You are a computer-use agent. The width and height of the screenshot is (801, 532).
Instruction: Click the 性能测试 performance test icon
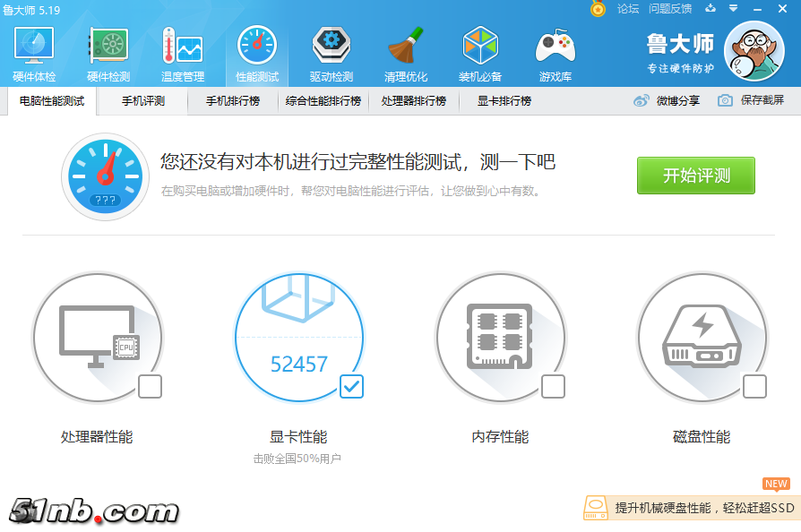[256, 51]
